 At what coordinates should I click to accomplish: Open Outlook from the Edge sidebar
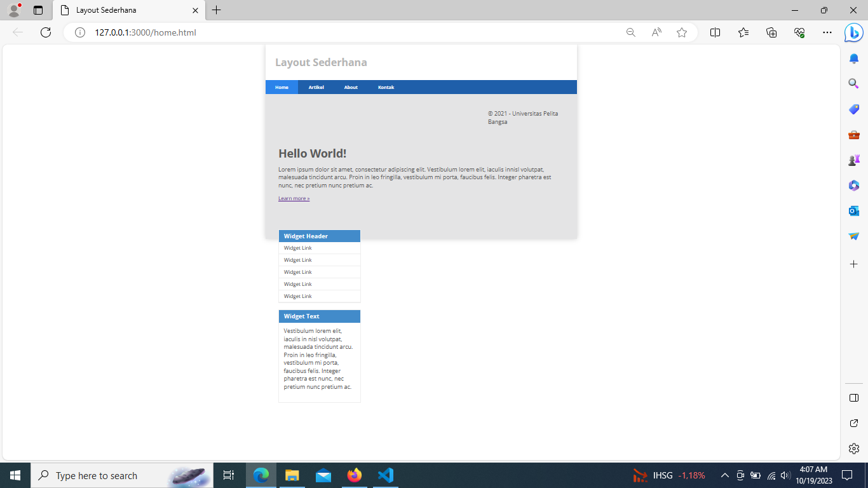[x=853, y=210]
